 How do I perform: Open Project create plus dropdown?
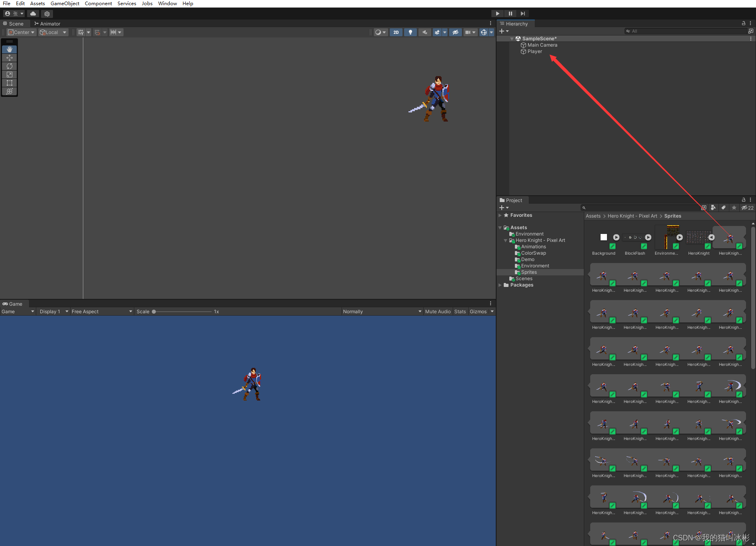pos(504,208)
